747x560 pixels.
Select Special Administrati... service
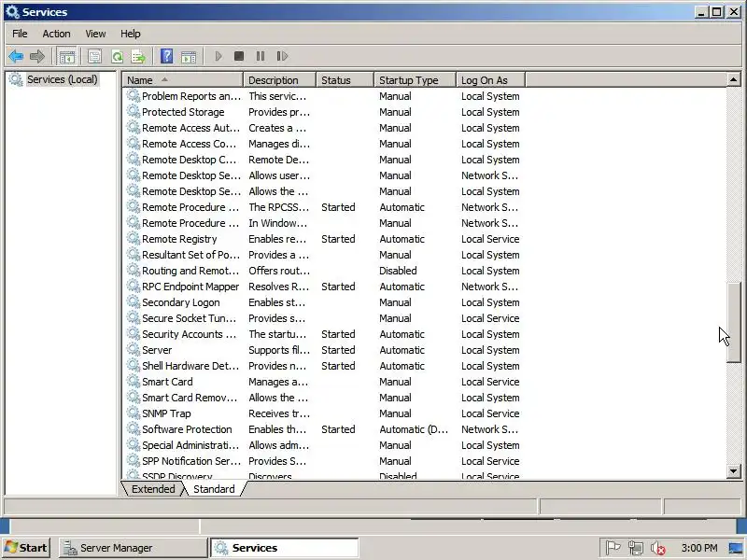(324, 445)
